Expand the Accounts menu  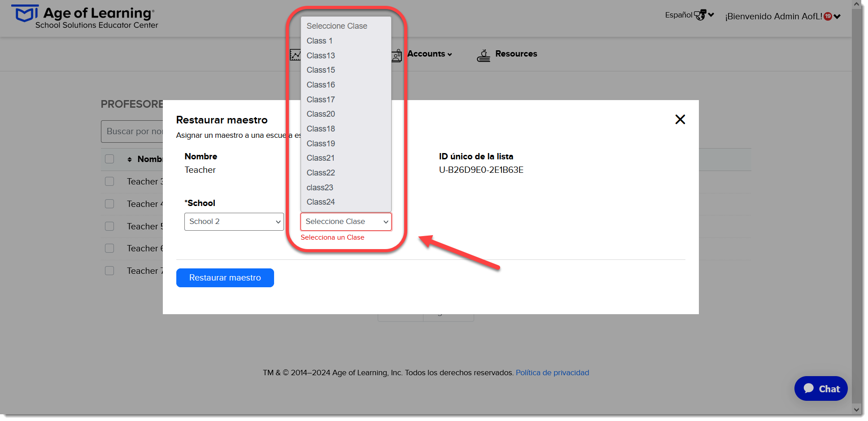(429, 54)
